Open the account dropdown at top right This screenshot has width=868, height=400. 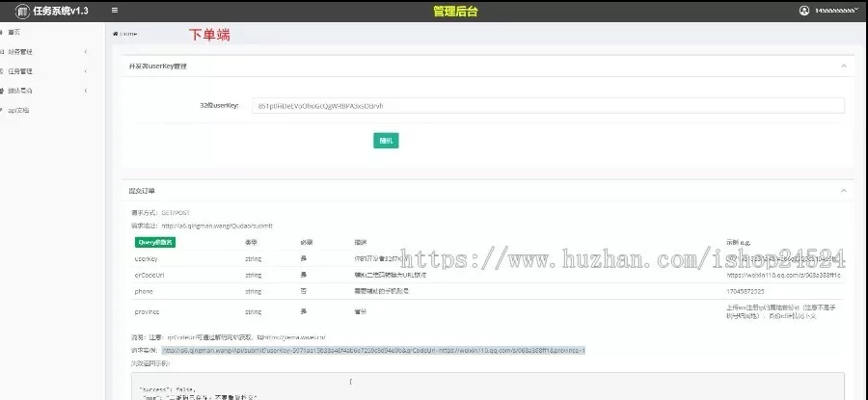(837, 11)
